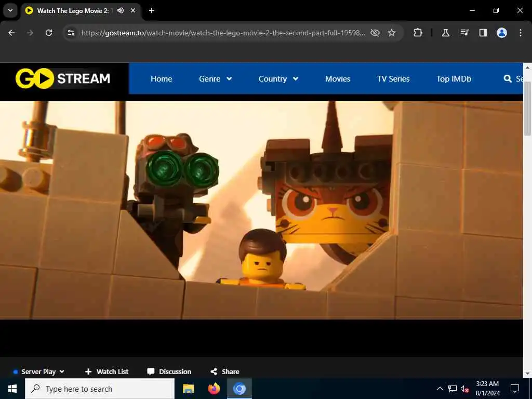Mute the tab using the speaker icon

coord(121,10)
